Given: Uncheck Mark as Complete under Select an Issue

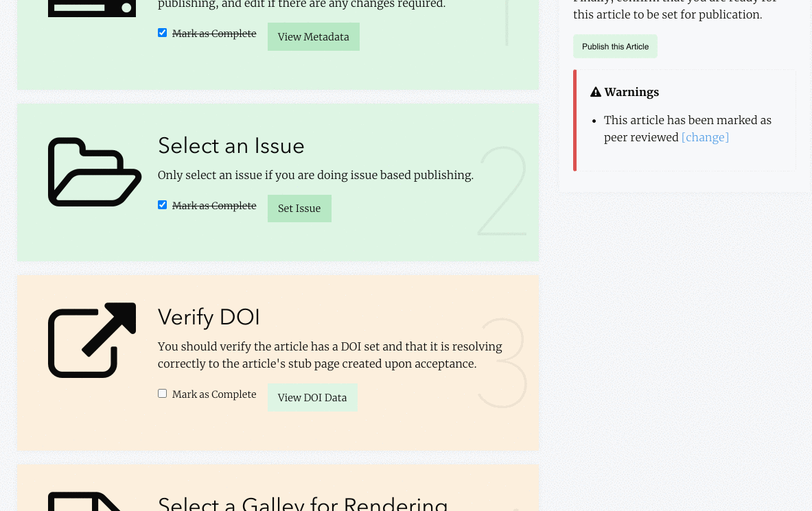Looking at the screenshot, I should point(162,205).
